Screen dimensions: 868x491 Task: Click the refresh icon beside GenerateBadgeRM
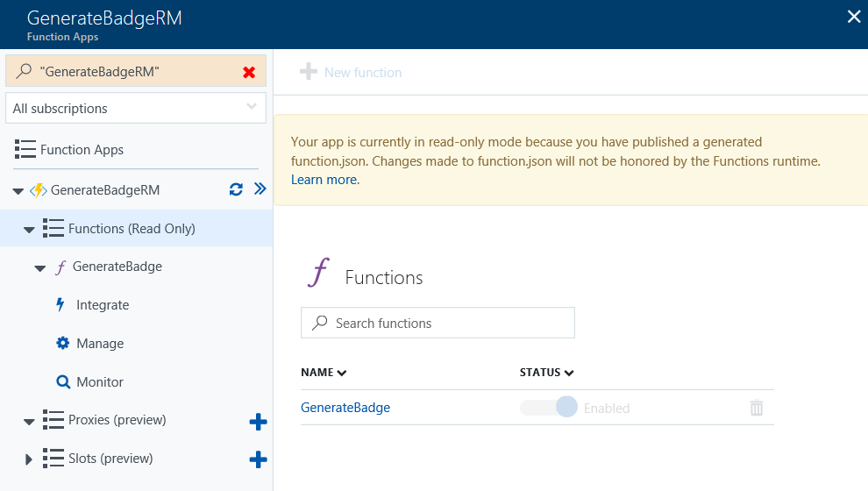pyautogui.click(x=236, y=189)
